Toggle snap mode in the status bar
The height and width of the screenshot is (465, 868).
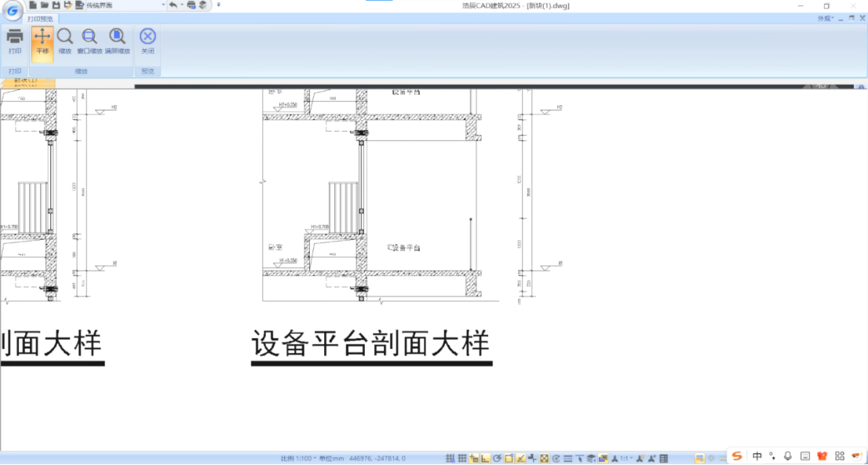click(x=450, y=459)
